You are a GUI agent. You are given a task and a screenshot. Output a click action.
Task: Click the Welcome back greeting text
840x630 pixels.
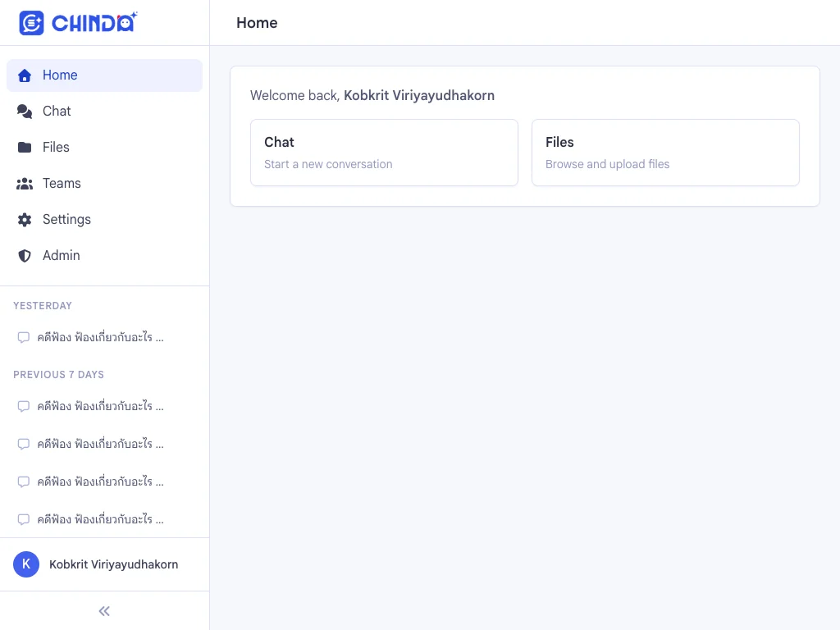[x=372, y=95]
